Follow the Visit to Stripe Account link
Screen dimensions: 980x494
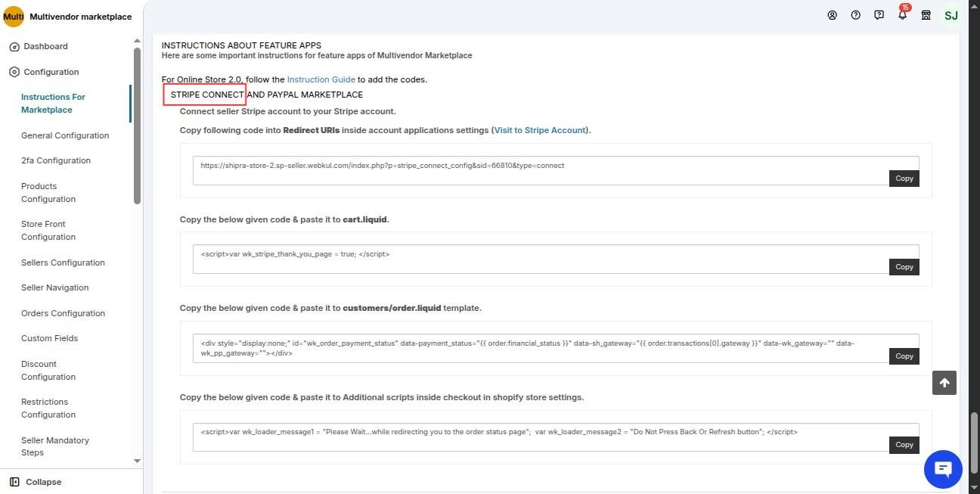click(x=540, y=130)
